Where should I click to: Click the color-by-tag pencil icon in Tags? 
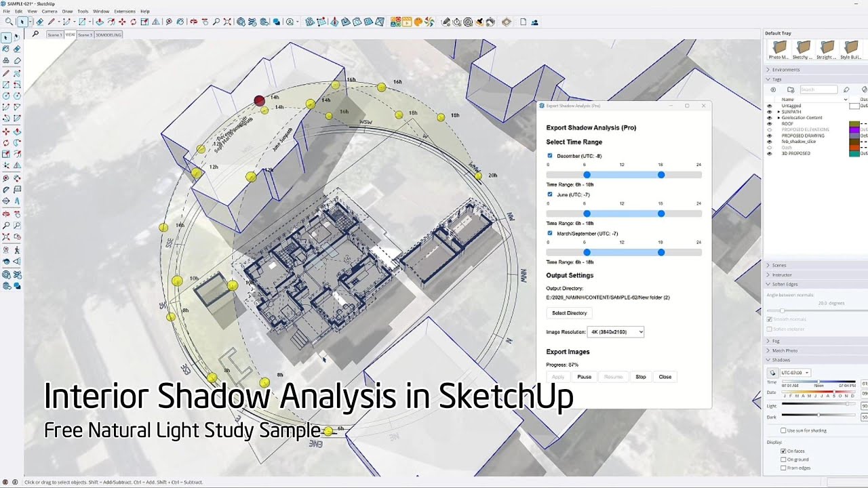(x=846, y=89)
